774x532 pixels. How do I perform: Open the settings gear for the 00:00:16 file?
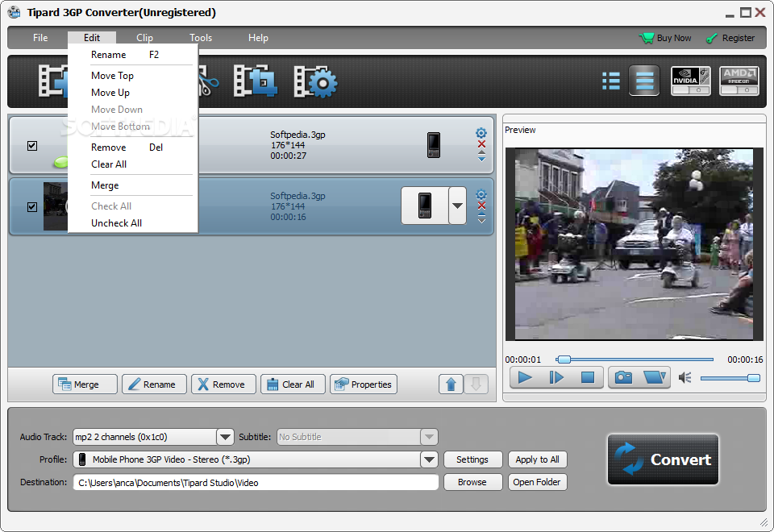481,194
